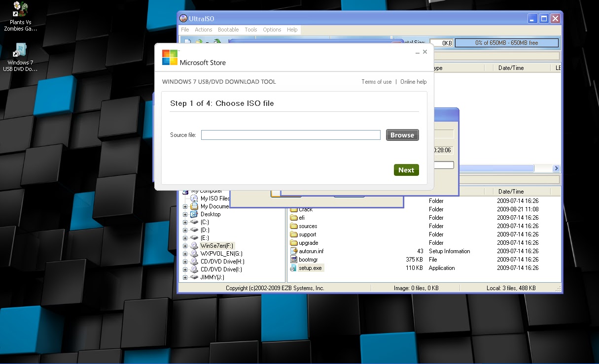Open the Help menu in UltraISO

coord(292,30)
